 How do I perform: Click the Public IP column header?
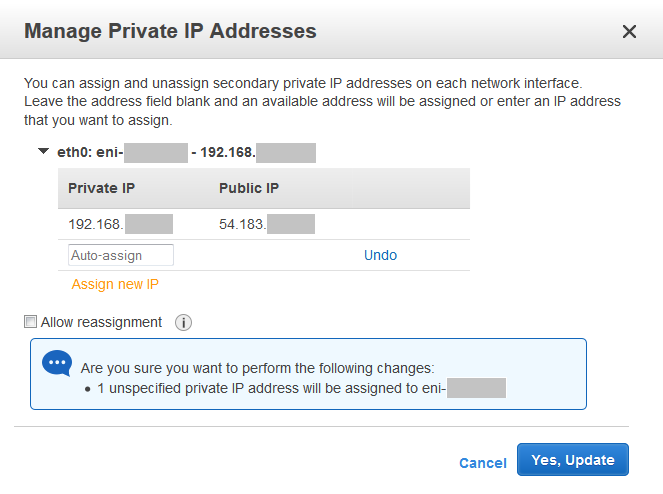point(249,188)
